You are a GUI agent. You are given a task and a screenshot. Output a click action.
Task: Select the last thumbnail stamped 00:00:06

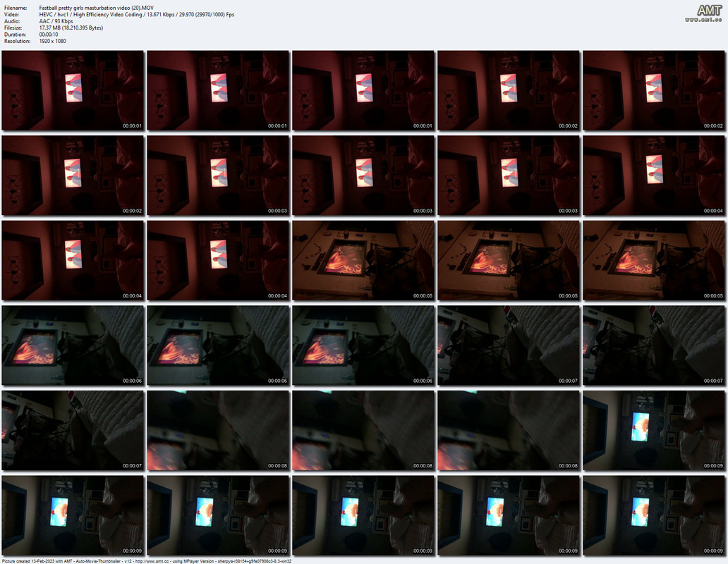tap(363, 345)
